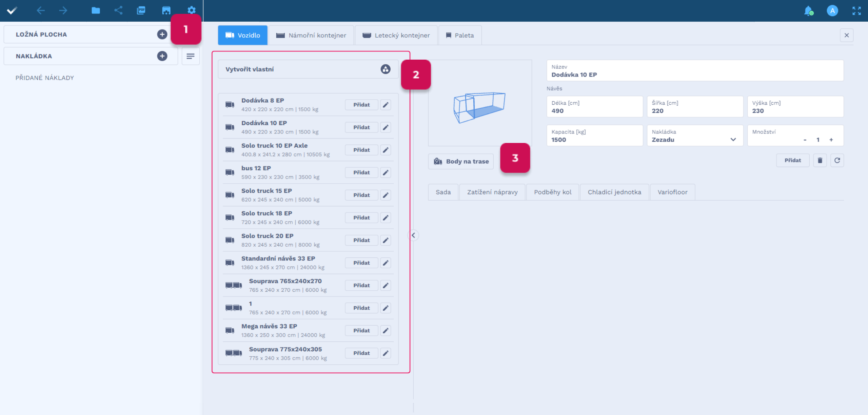Image resolution: width=868 pixels, height=415 pixels.
Task: Increase Množství with plus stepper
Action: (x=831, y=140)
